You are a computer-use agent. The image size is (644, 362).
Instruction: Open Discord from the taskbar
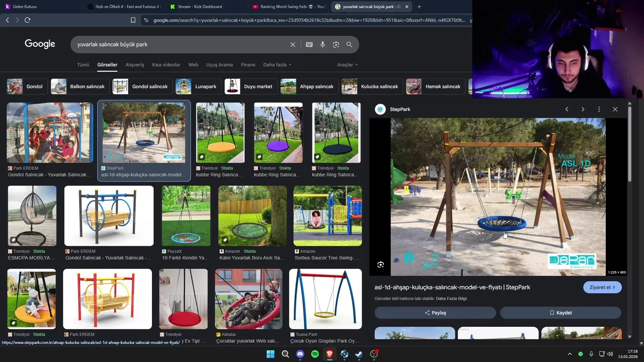click(300, 354)
